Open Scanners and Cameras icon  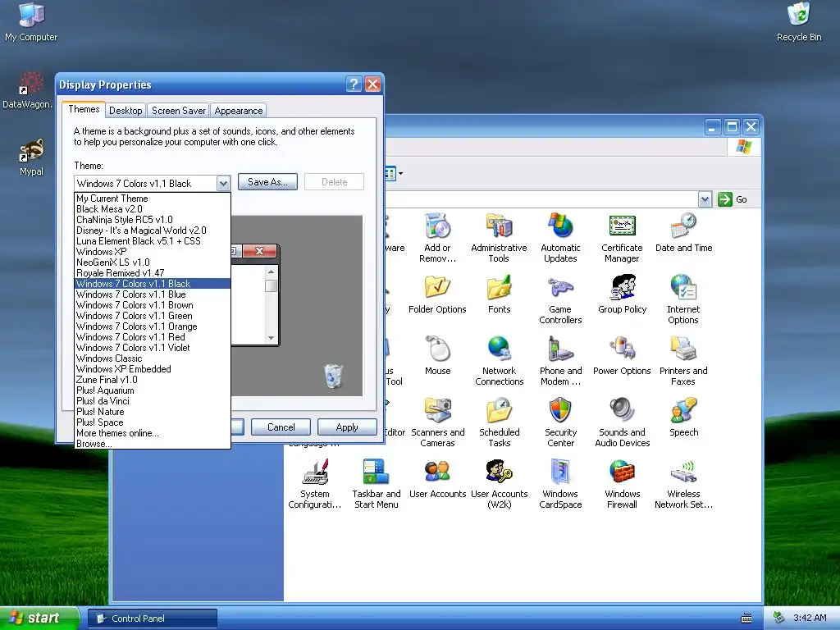pyautogui.click(x=438, y=410)
